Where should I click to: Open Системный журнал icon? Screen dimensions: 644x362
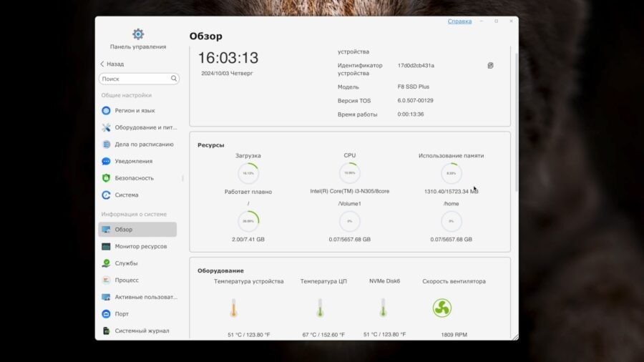[x=106, y=331]
